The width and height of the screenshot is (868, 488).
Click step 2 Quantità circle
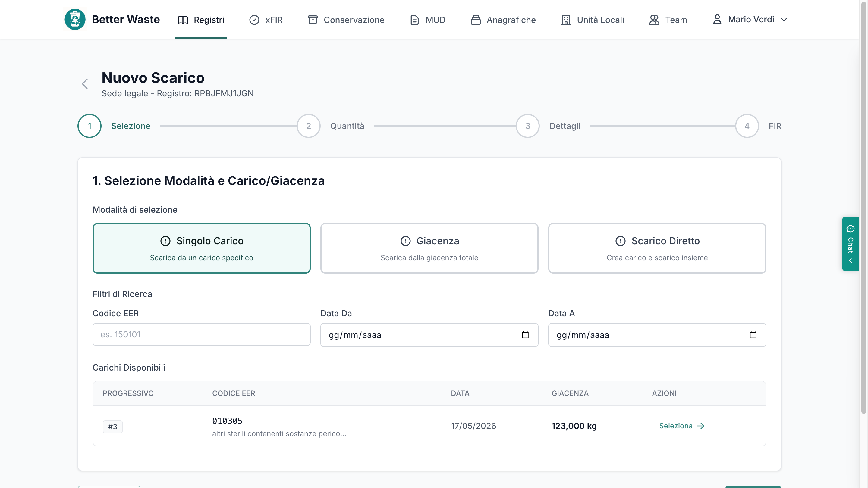point(308,126)
